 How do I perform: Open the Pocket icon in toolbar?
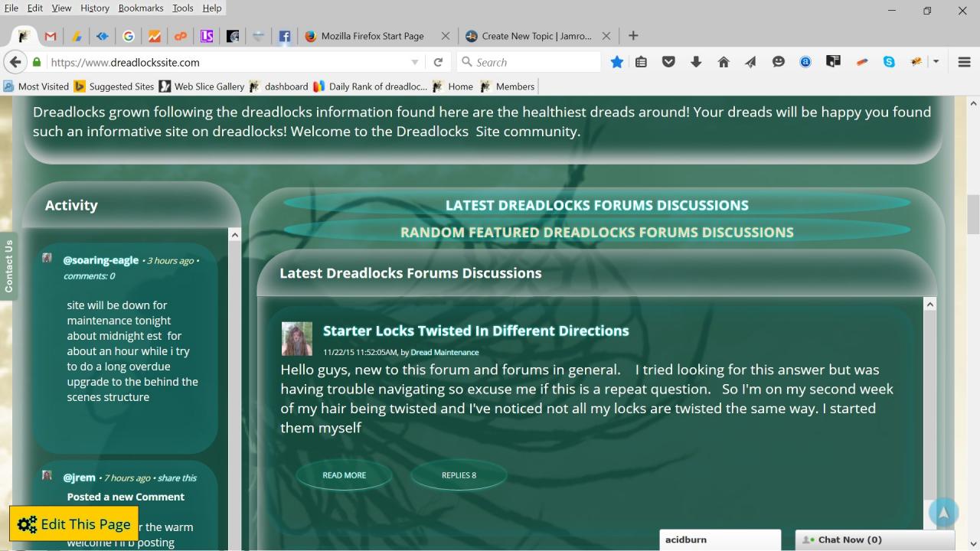pyautogui.click(x=668, y=62)
